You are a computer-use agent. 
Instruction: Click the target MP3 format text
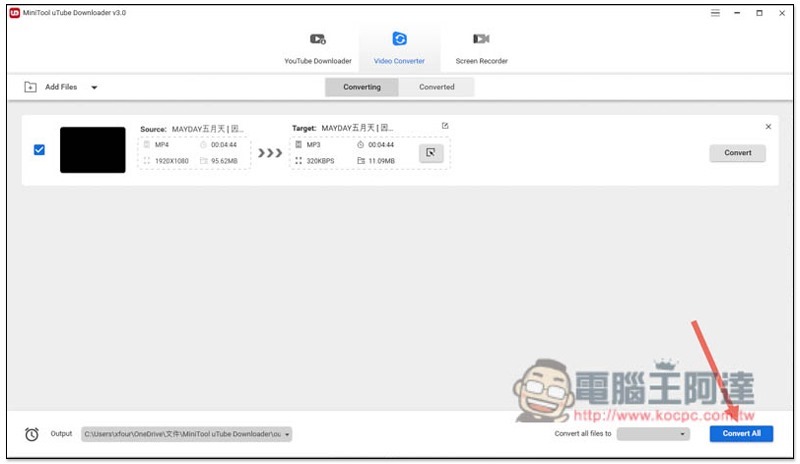313,145
